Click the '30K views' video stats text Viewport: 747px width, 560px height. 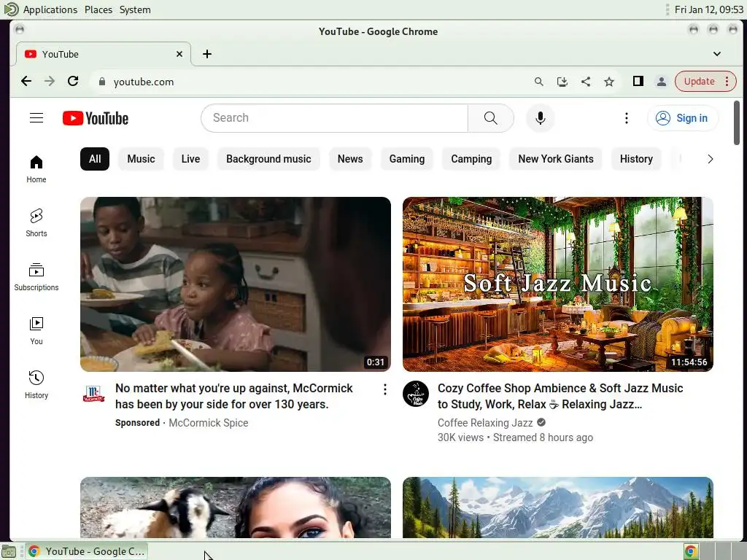tap(460, 437)
